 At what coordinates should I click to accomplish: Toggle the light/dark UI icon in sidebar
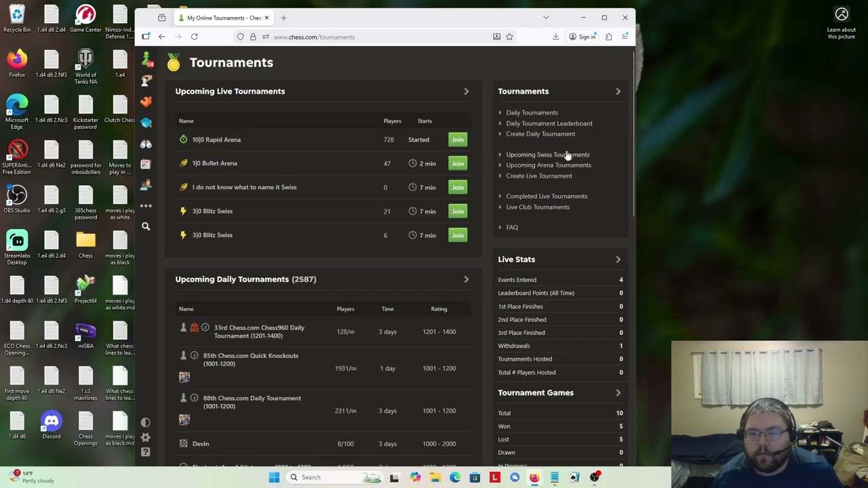146,422
